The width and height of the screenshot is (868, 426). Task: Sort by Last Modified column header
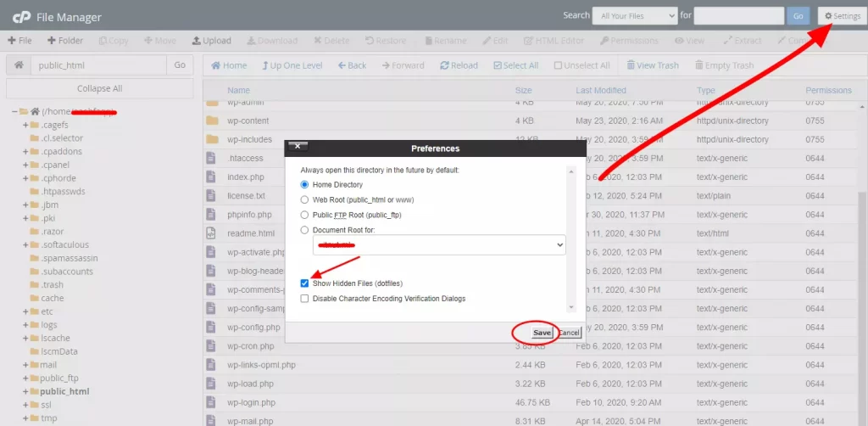(601, 90)
